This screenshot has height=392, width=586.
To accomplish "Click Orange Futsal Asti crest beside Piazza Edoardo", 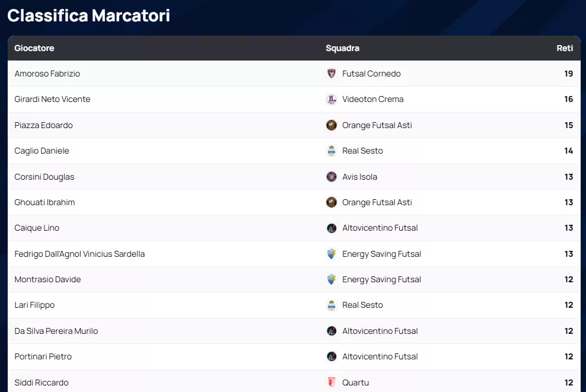I will pos(332,125).
